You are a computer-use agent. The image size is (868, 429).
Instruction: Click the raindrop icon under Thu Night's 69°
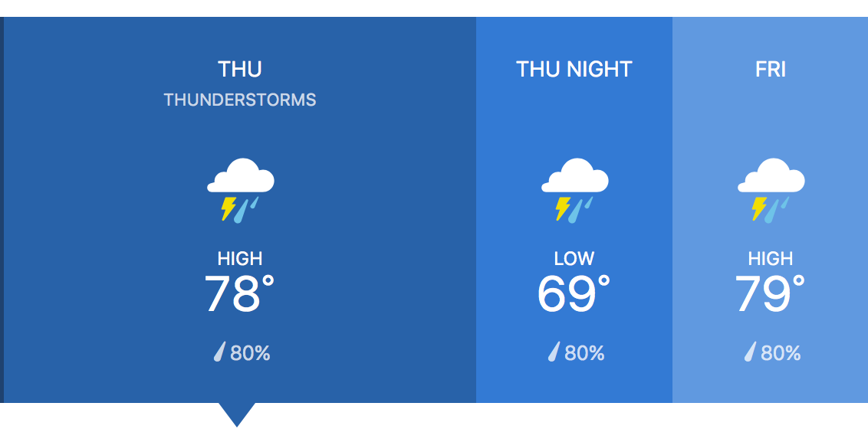coord(554,352)
